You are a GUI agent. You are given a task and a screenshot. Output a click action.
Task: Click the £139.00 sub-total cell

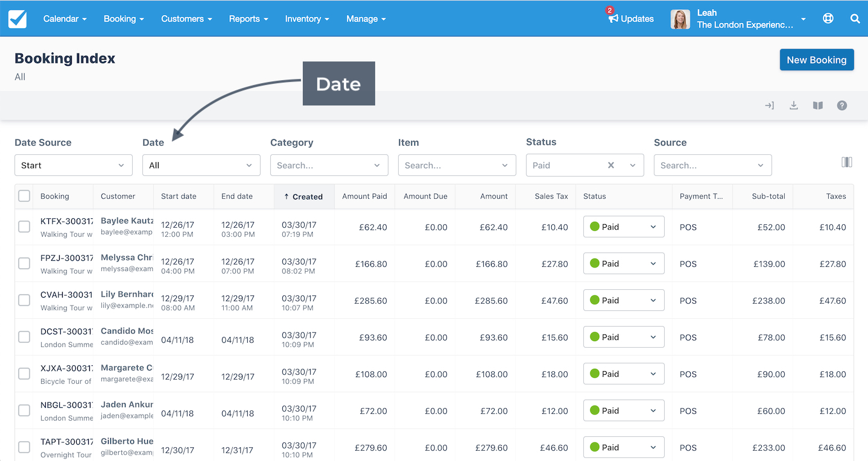coord(769,264)
